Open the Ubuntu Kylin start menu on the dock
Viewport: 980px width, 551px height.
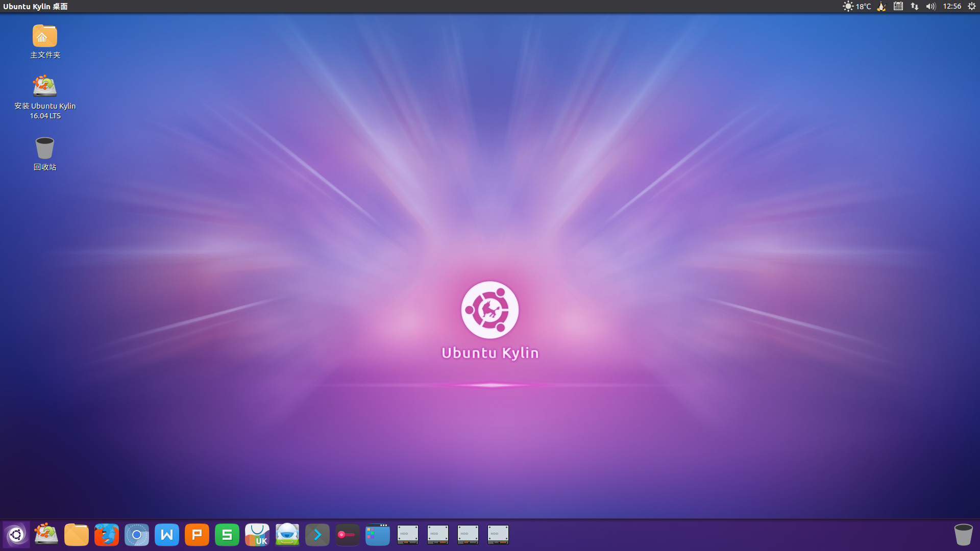[x=17, y=534]
